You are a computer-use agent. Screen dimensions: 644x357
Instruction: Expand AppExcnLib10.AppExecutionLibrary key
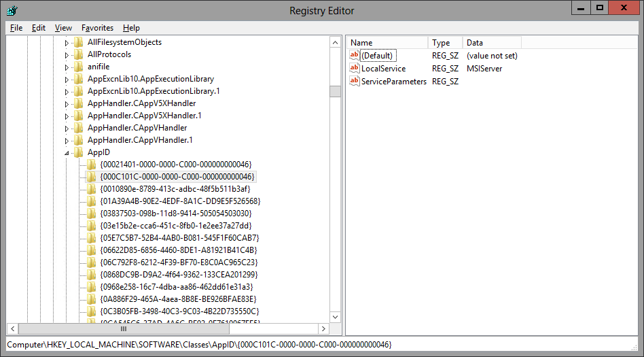coord(67,80)
